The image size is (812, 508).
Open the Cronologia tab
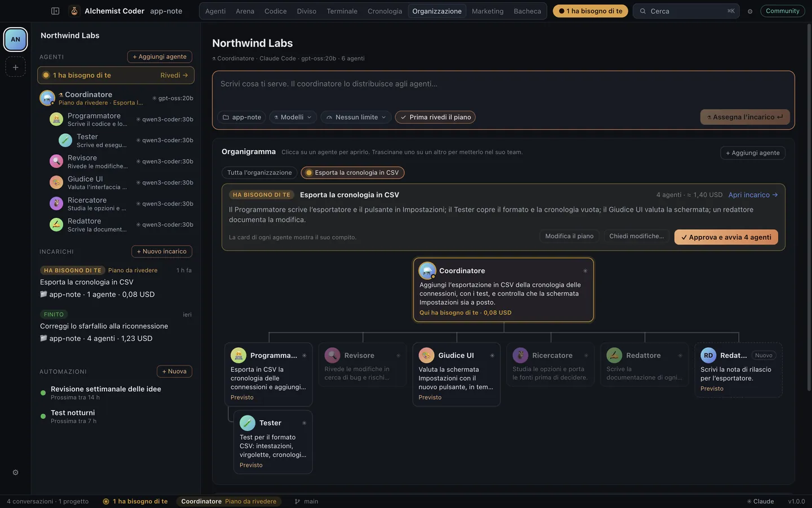tap(385, 11)
